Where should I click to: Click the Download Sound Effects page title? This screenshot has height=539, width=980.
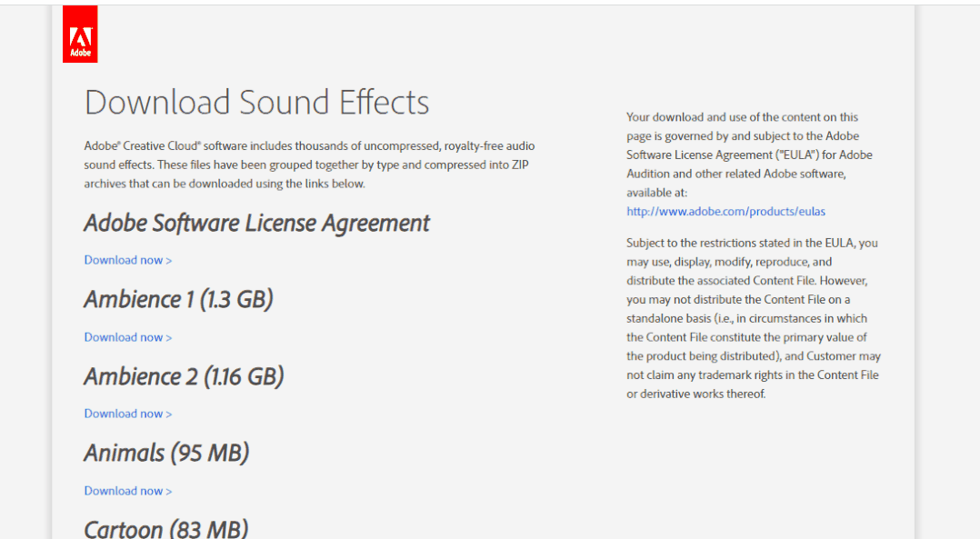pos(256,102)
